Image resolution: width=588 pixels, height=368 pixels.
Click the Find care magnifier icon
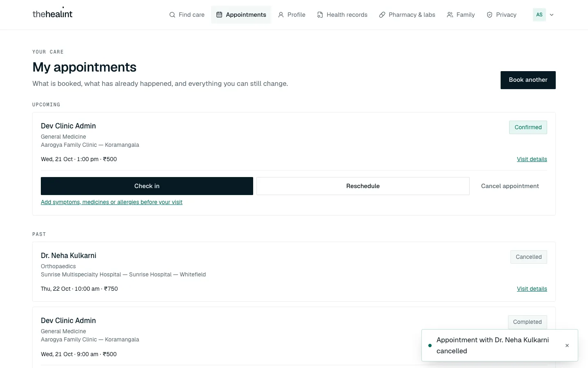pos(172,15)
